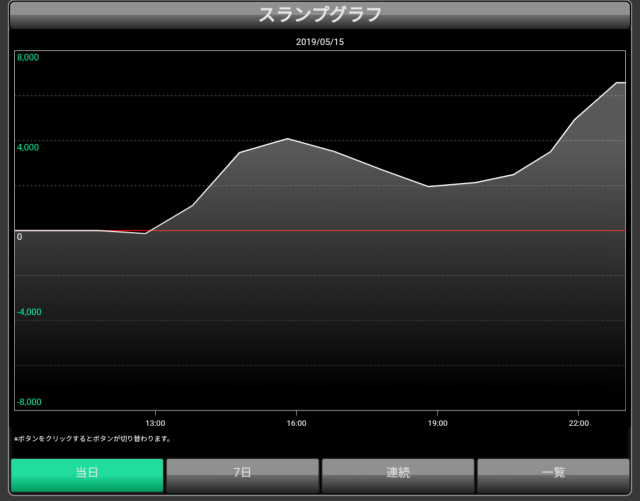Click the 0 baseline axis label
Viewport: 640px width, 501px height.
click(19, 237)
